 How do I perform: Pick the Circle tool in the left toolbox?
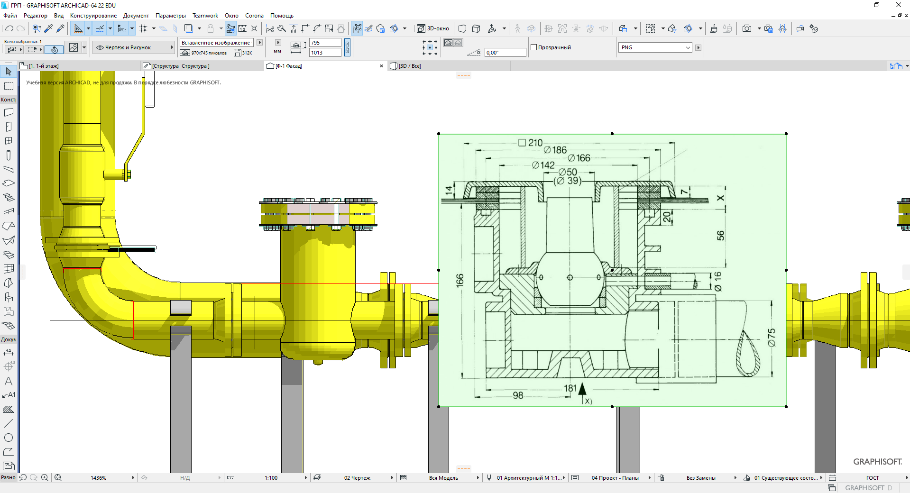point(9,437)
